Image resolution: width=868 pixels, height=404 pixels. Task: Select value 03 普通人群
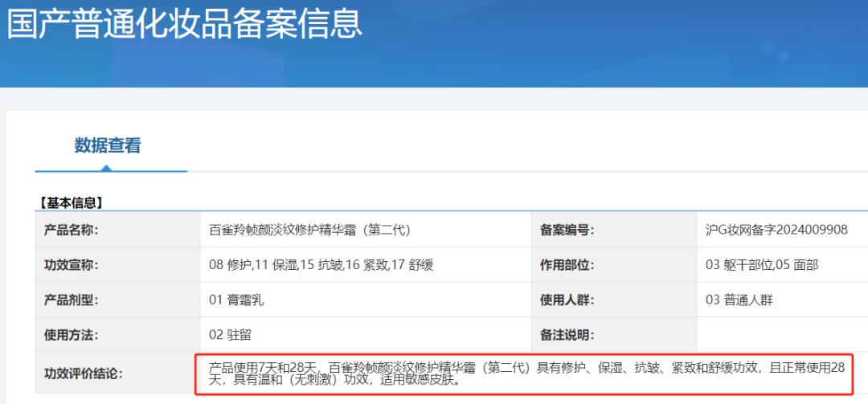[x=739, y=300]
